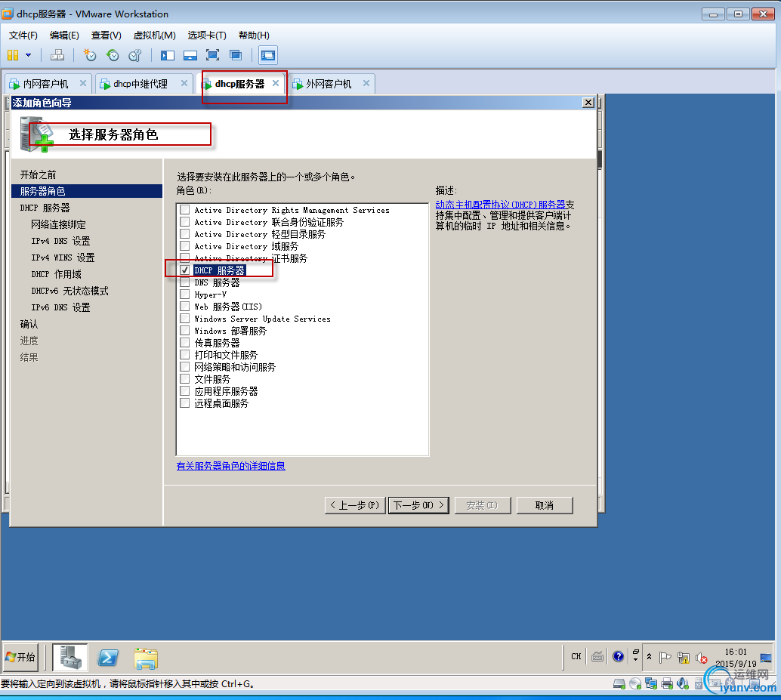Switch to the 外网客户机 tab
This screenshot has height=700, width=781.
[x=329, y=84]
